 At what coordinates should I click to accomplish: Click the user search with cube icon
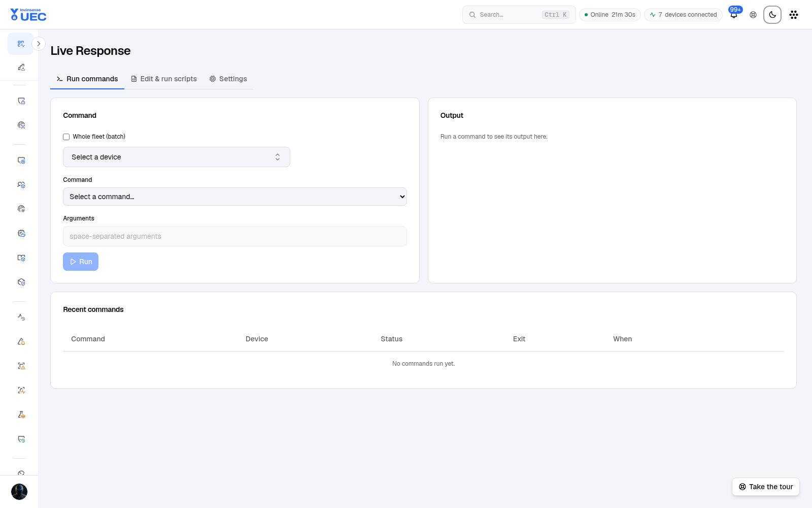point(21,185)
